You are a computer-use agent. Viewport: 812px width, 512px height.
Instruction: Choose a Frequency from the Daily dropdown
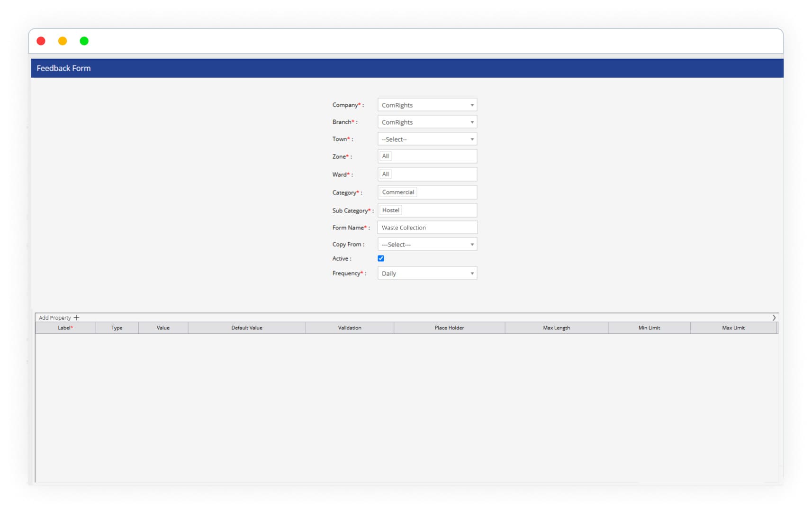(x=427, y=273)
